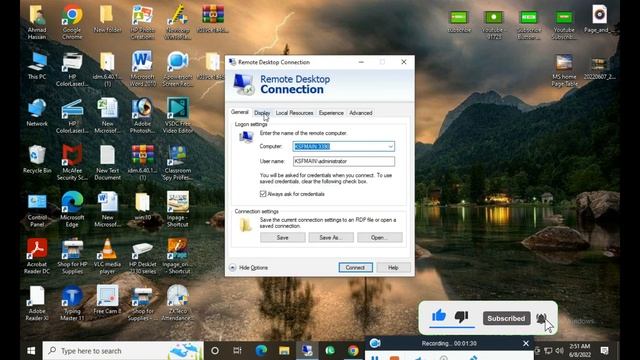Open the New folder desktop icon
Image resolution: width=640 pixels, height=360 pixels.
coord(107,18)
